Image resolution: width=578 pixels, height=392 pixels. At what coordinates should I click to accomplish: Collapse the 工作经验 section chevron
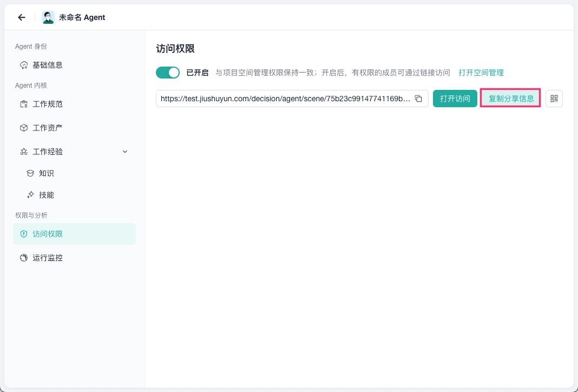125,152
